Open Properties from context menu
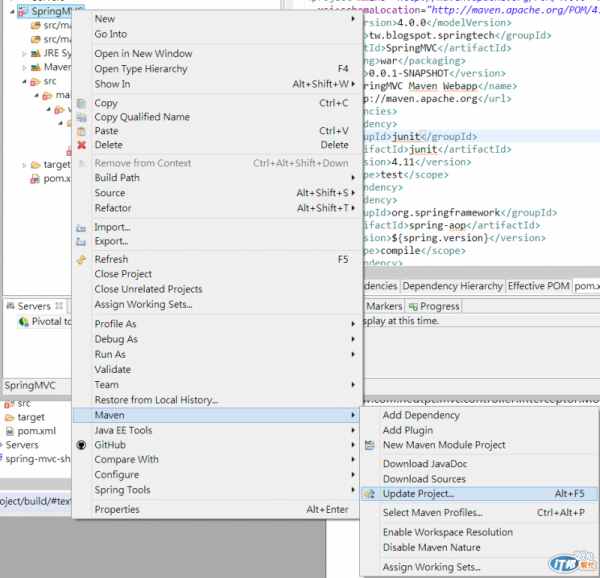 pyautogui.click(x=215, y=510)
